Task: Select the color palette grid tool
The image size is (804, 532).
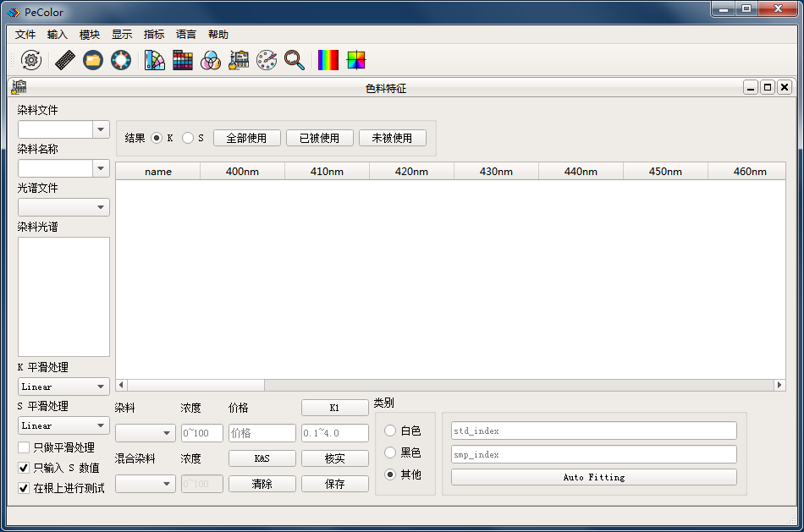Action: pyautogui.click(x=183, y=60)
